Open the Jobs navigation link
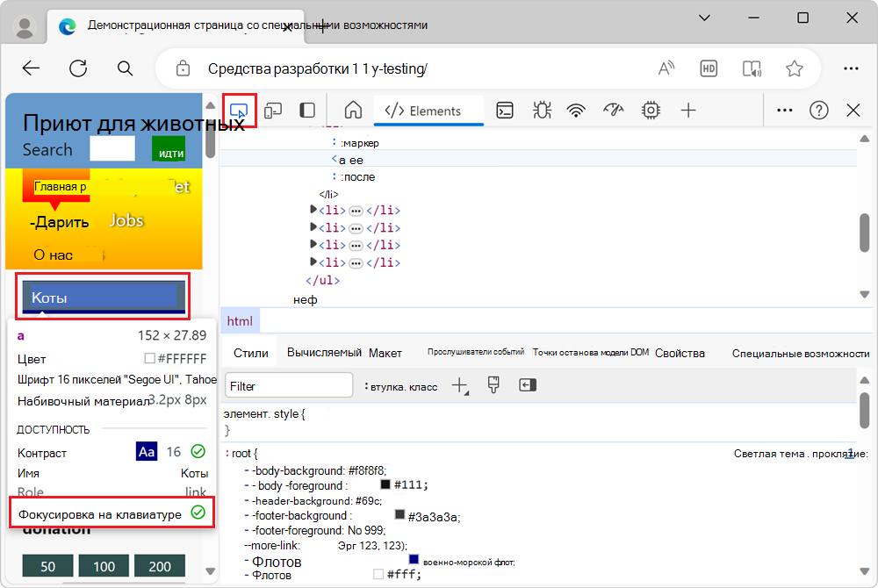 [x=126, y=220]
